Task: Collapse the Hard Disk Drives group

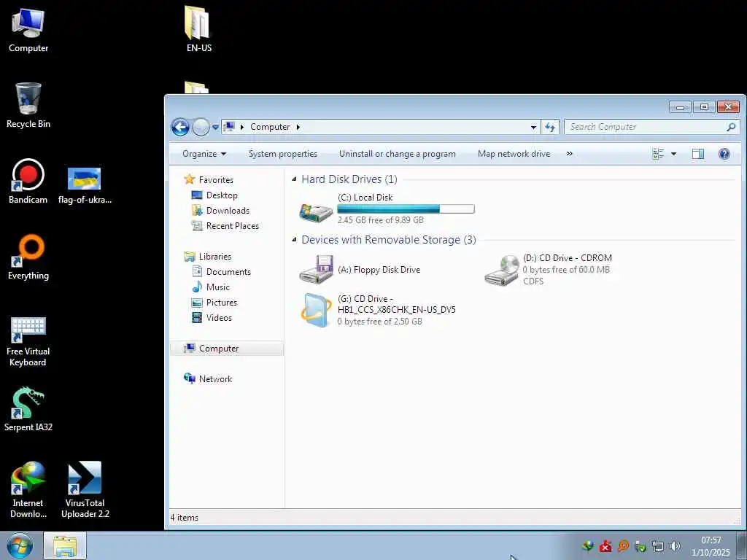Action: coord(294,179)
